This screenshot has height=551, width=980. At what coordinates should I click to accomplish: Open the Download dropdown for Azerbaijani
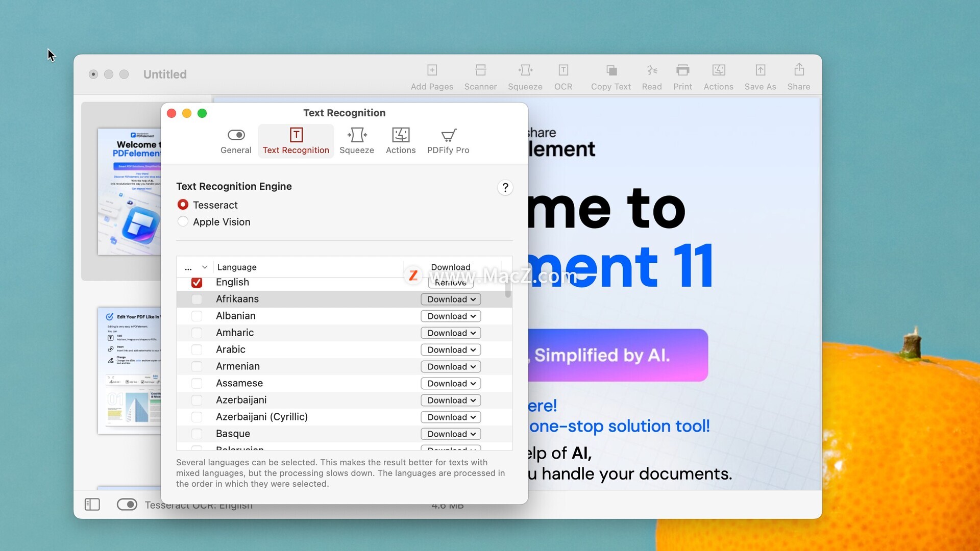451,400
